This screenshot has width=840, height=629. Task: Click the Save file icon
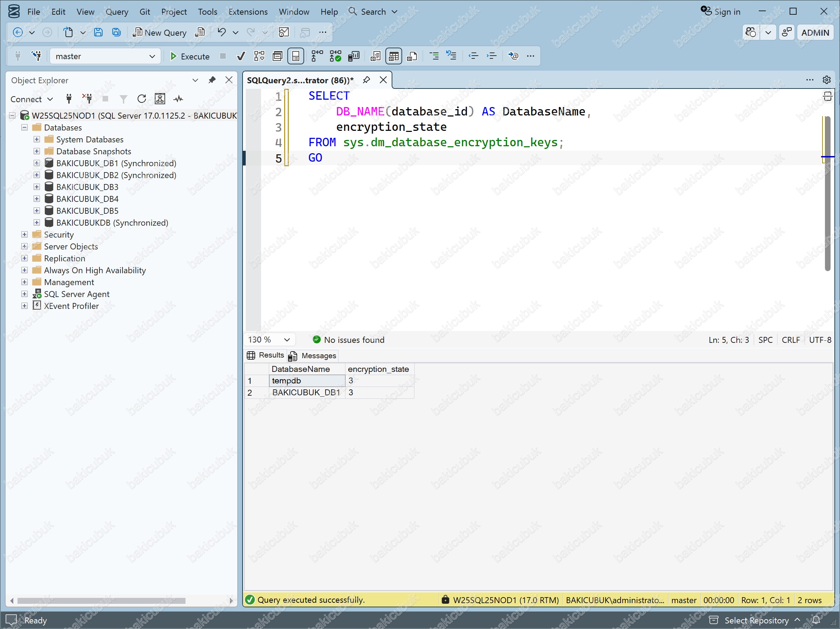(x=98, y=33)
